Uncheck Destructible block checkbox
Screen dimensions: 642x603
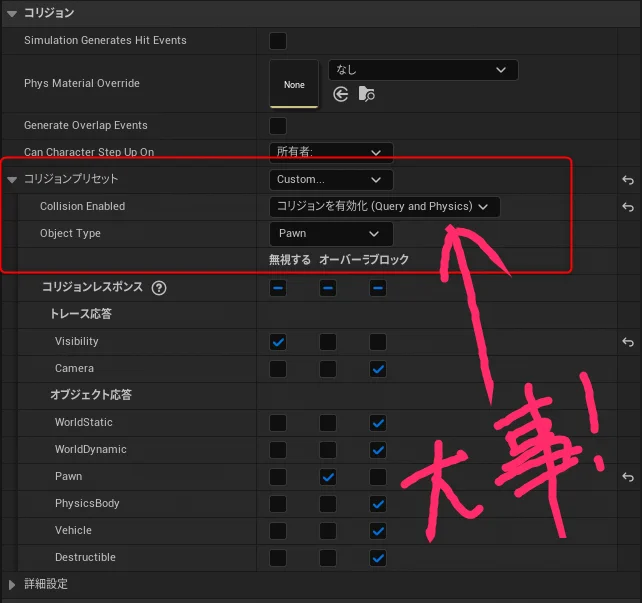378,558
